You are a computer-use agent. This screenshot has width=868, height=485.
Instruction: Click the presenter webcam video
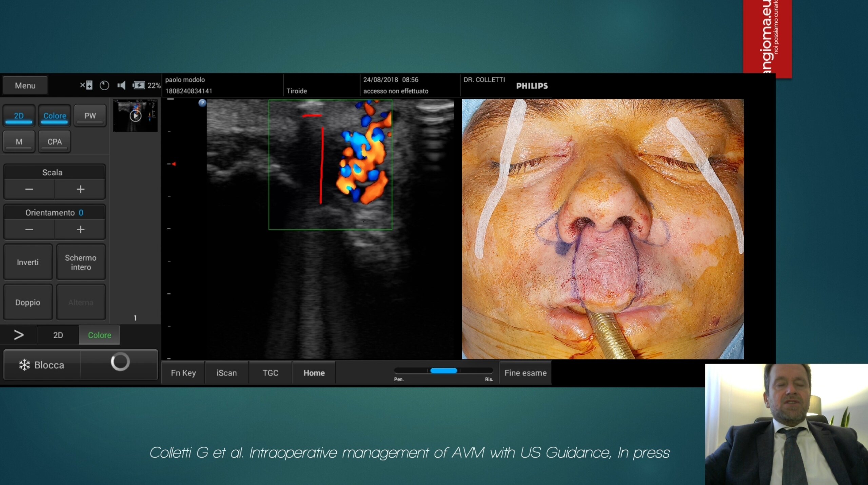[x=786, y=424]
